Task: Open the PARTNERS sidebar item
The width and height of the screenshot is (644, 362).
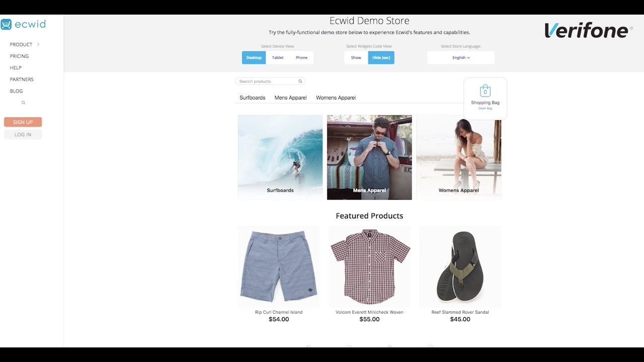Action: pyautogui.click(x=22, y=79)
